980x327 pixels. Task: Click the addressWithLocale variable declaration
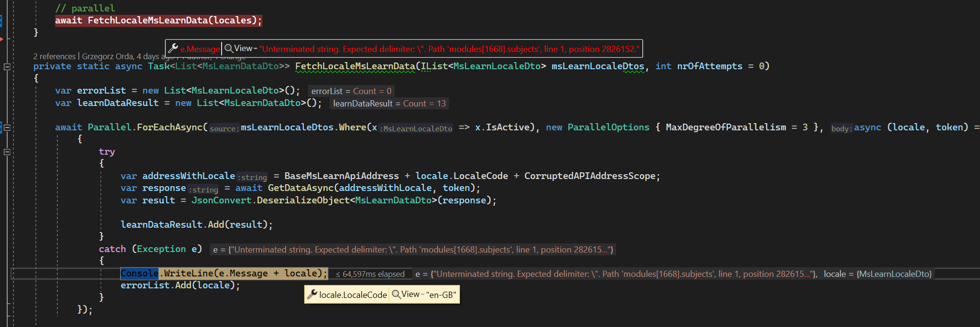click(189, 176)
